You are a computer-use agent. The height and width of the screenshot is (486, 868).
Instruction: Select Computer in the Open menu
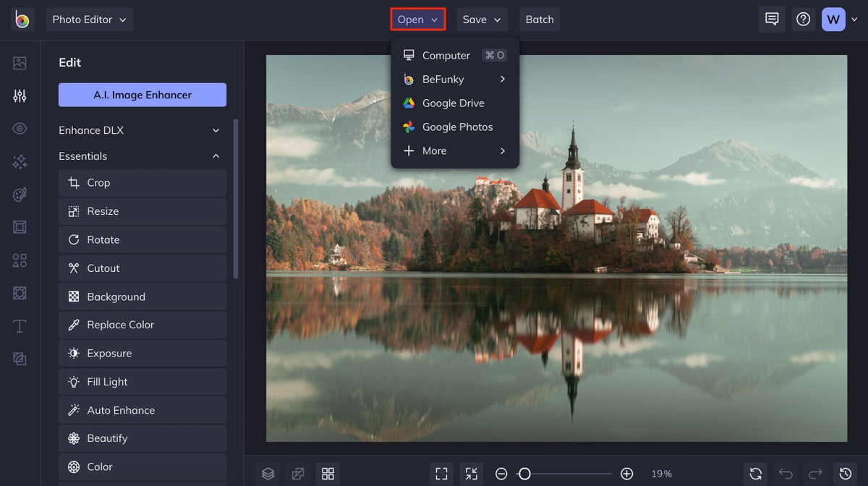tap(455, 55)
